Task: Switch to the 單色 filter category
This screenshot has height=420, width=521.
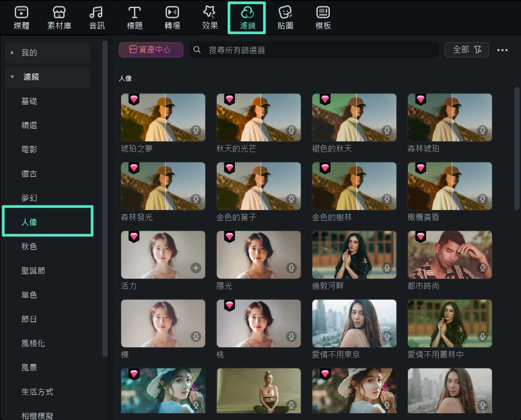Action: (x=29, y=295)
